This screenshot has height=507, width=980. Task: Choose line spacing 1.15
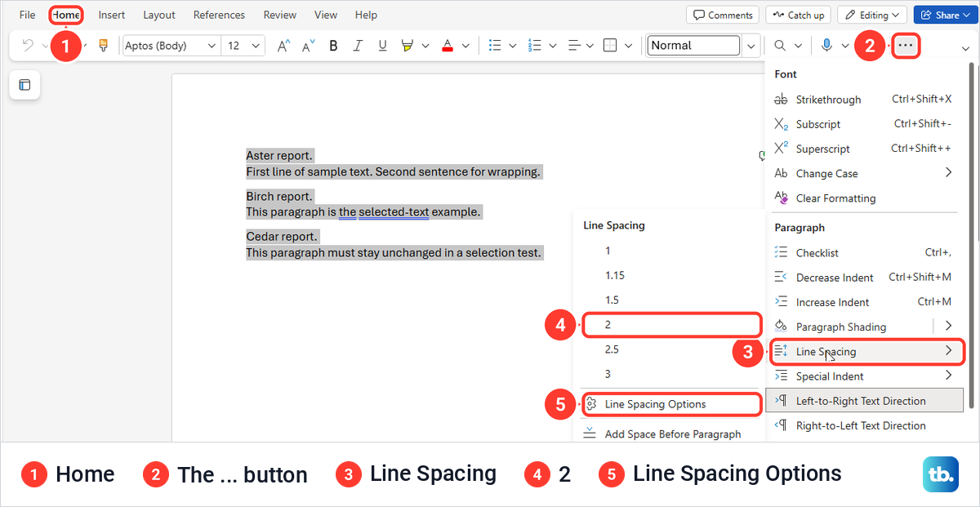670,275
